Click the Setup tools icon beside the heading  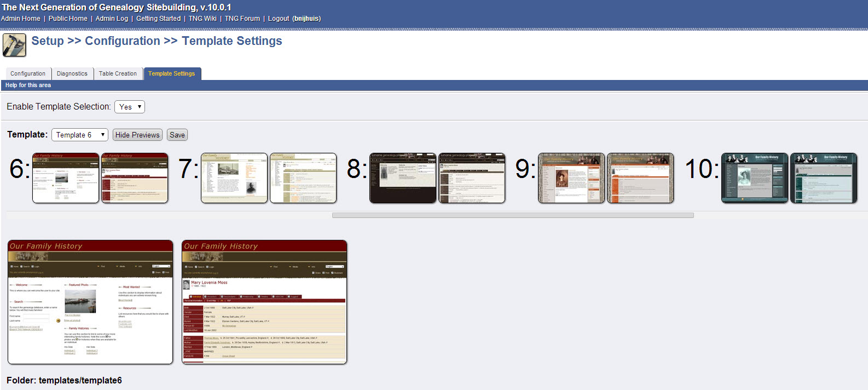coord(14,45)
